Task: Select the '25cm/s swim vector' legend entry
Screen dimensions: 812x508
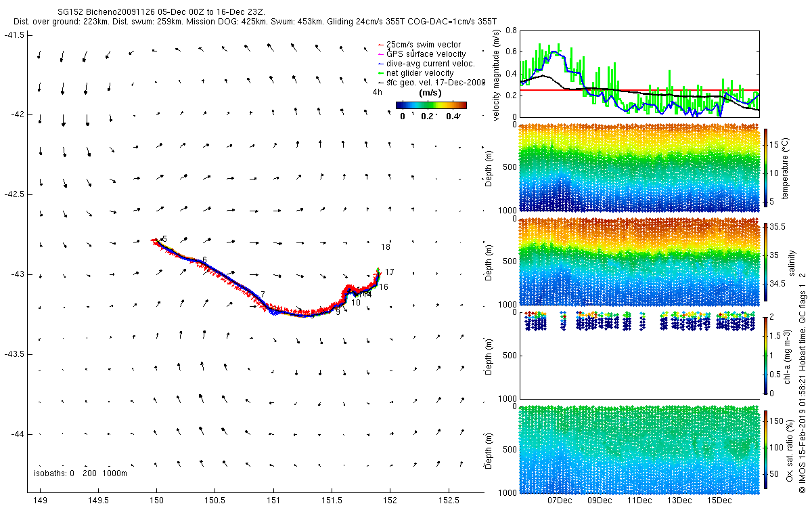Action: point(424,45)
